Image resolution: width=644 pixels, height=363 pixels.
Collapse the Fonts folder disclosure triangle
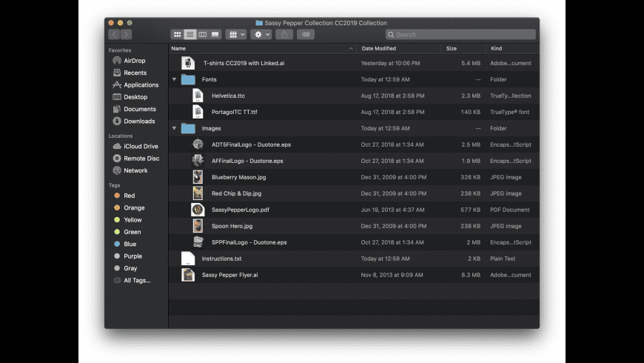coord(175,79)
